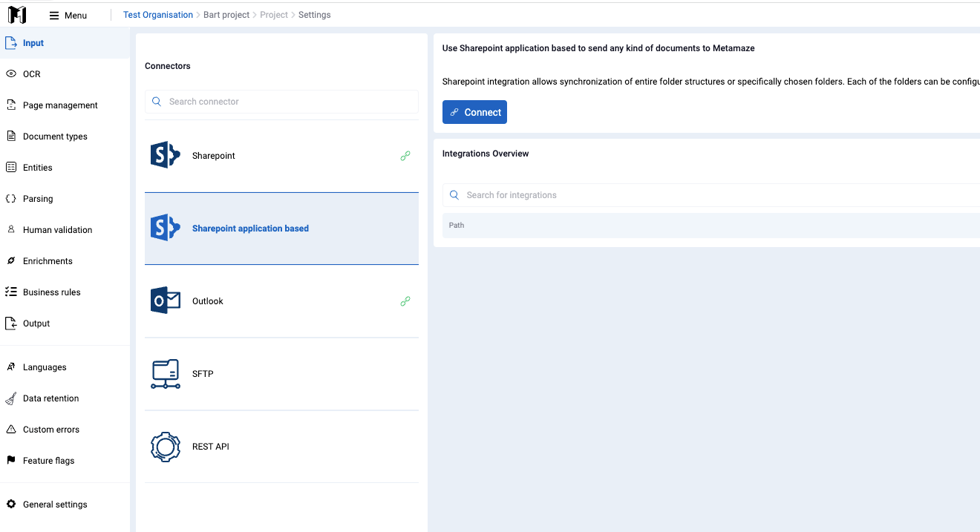Click the Output export icon
980x532 pixels.
11,324
